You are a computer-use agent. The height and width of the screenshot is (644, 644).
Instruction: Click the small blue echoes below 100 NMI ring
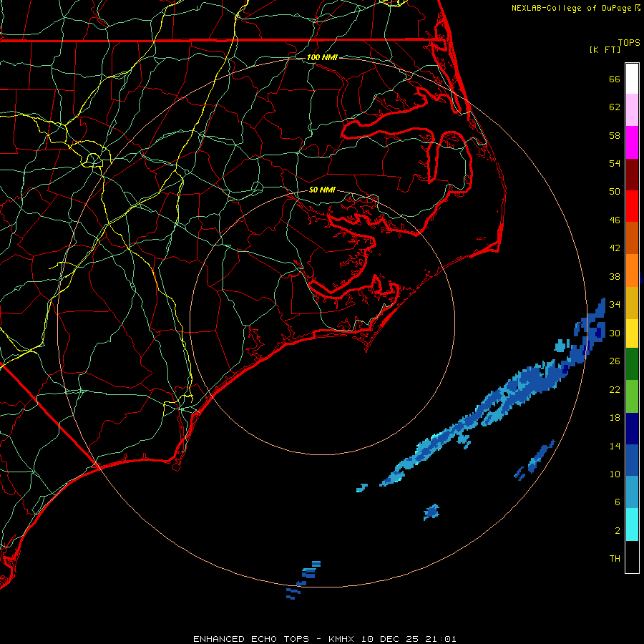[303, 580]
